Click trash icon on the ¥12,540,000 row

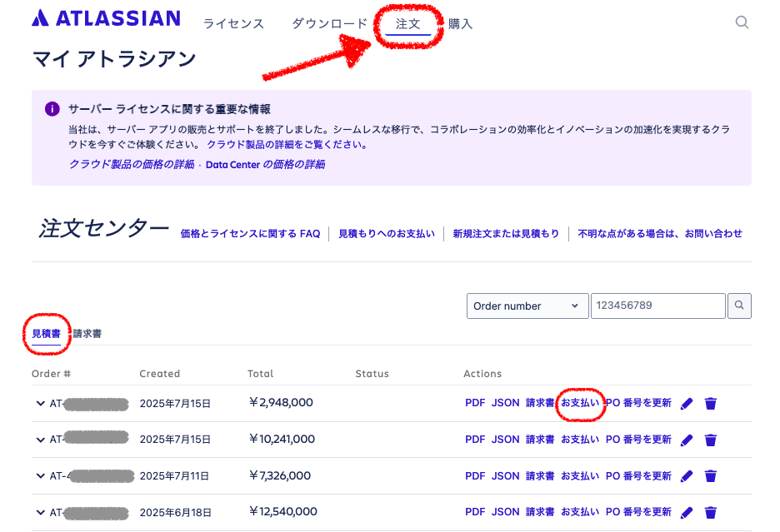point(711,512)
